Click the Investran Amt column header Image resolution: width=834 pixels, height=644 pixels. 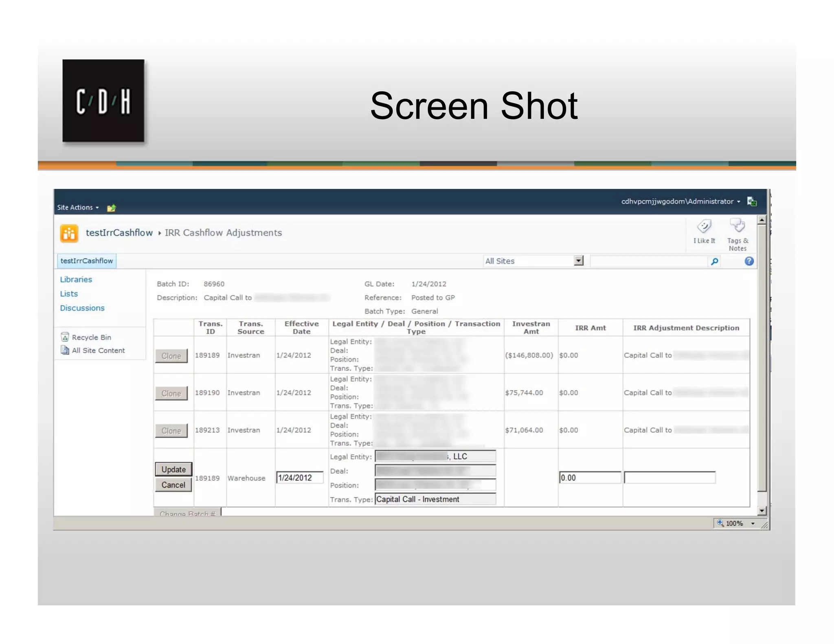(x=531, y=327)
